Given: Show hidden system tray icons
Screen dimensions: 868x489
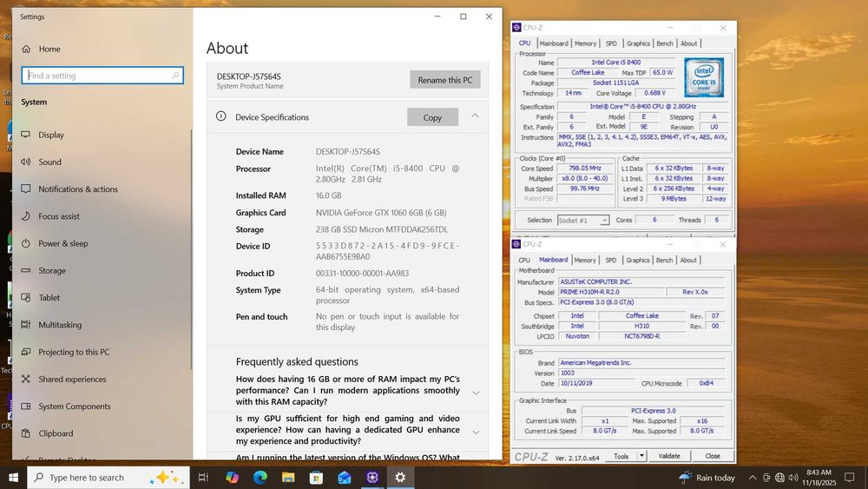Looking at the screenshot, I should 753,478.
